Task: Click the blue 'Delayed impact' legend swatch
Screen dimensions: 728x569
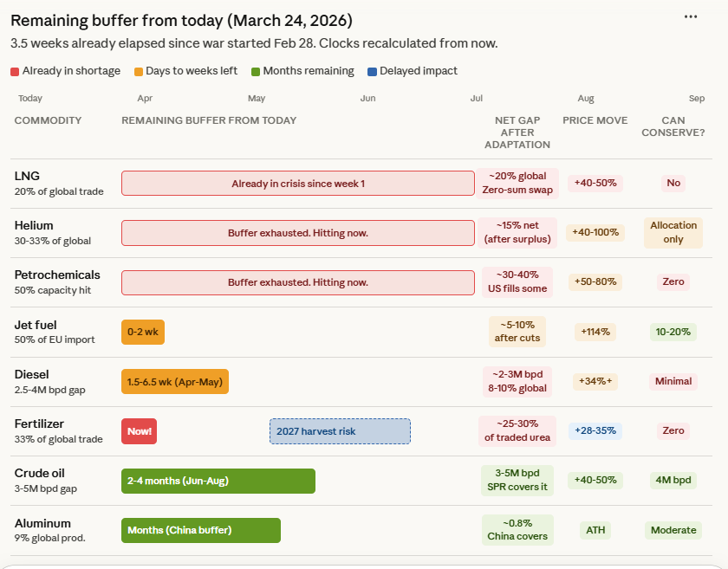Action: point(372,71)
